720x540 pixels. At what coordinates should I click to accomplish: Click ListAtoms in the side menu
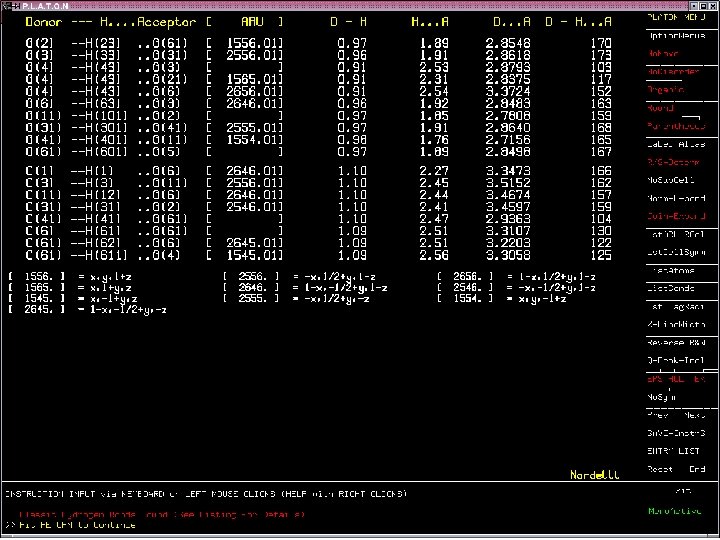point(673,270)
